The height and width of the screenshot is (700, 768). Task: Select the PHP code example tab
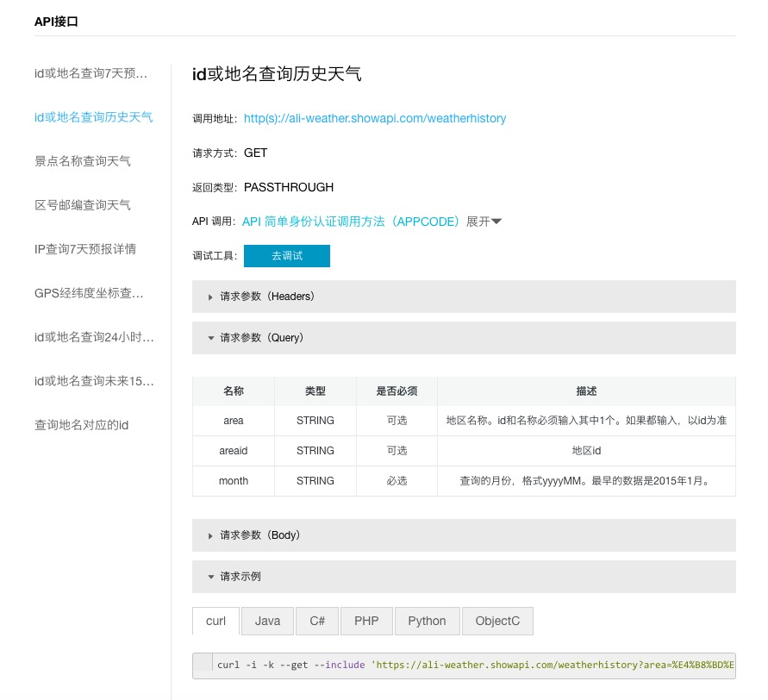pos(365,621)
